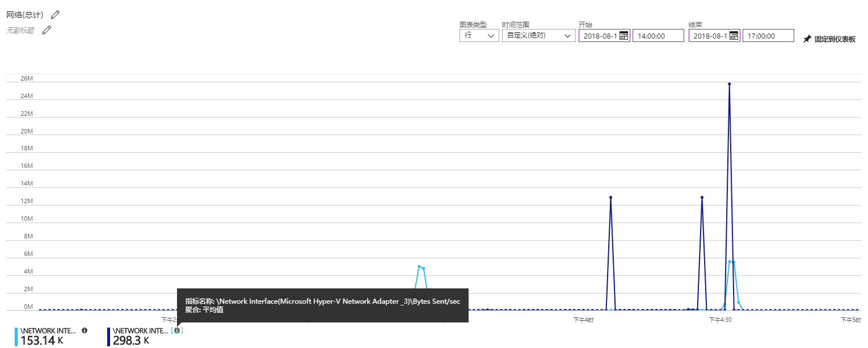This screenshot has height=348, width=868.
Task: Click the pencil icon next to 网络(总计) title
Action: pyautogui.click(x=54, y=14)
